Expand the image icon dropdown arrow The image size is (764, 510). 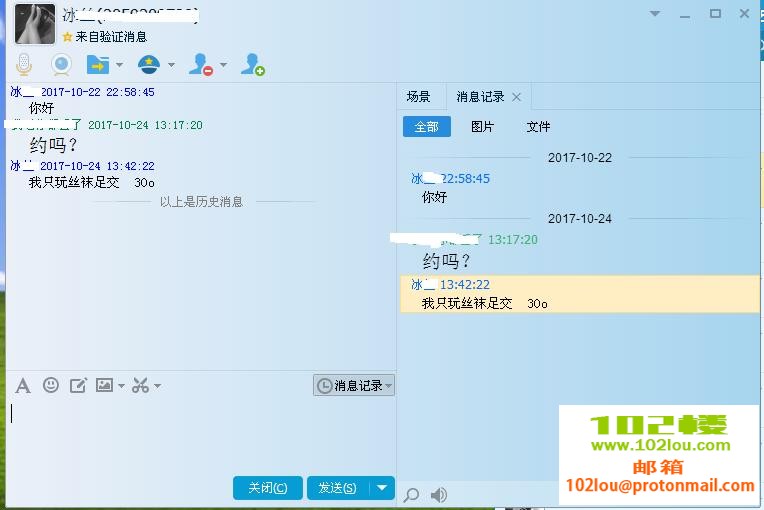121,386
